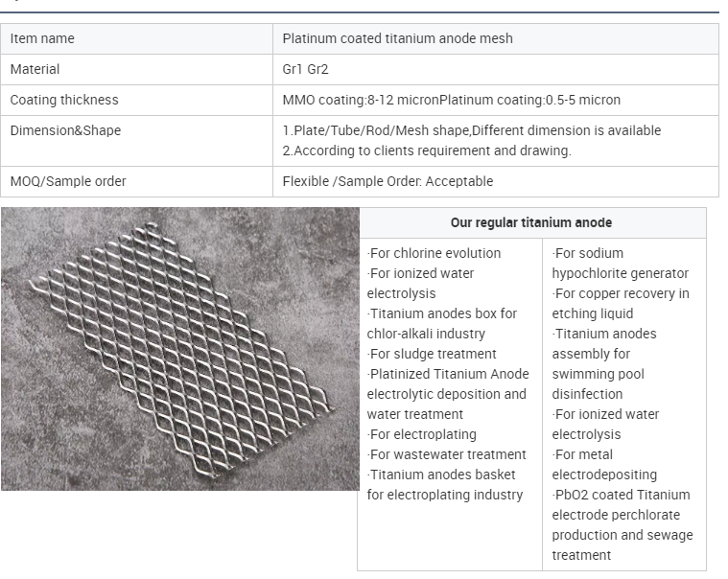Click "For copper recovery in etching liquid"

pyautogui.click(x=620, y=304)
